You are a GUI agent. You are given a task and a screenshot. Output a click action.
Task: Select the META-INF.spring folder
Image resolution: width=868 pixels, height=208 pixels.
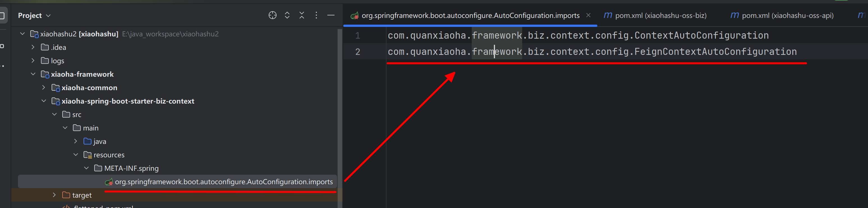coord(131,168)
